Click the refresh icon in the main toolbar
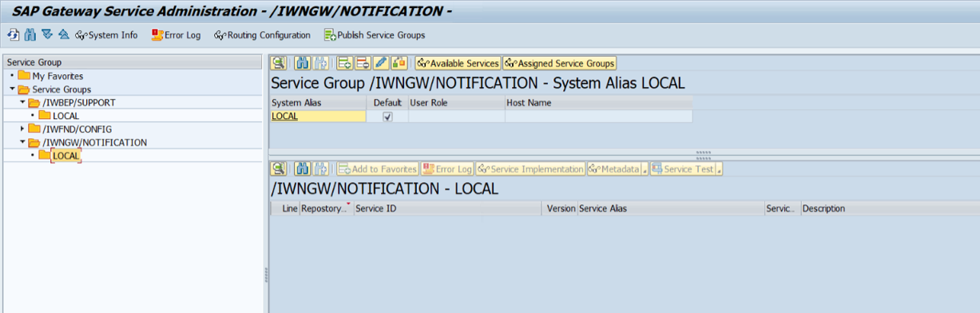Image resolution: width=980 pixels, height=313 pixels. (x=13, y=35)
